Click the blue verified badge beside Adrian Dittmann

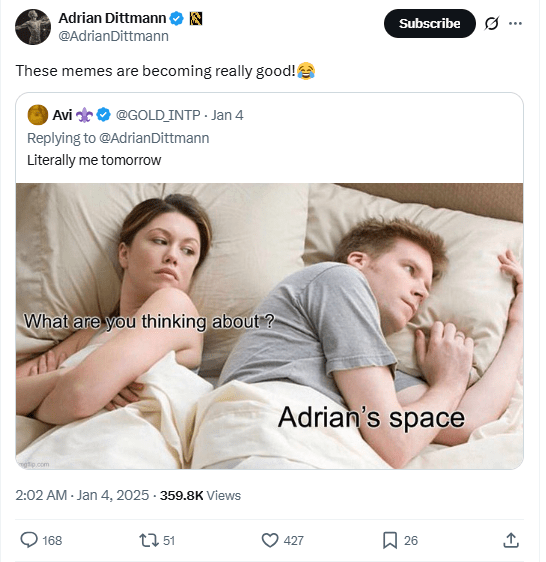(176, 18)
